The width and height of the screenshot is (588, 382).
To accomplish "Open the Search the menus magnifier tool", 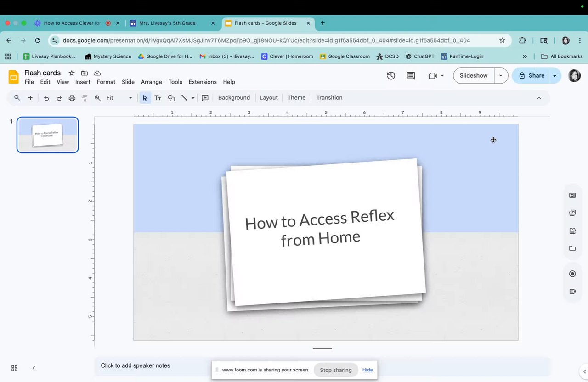I will point(17,98).
